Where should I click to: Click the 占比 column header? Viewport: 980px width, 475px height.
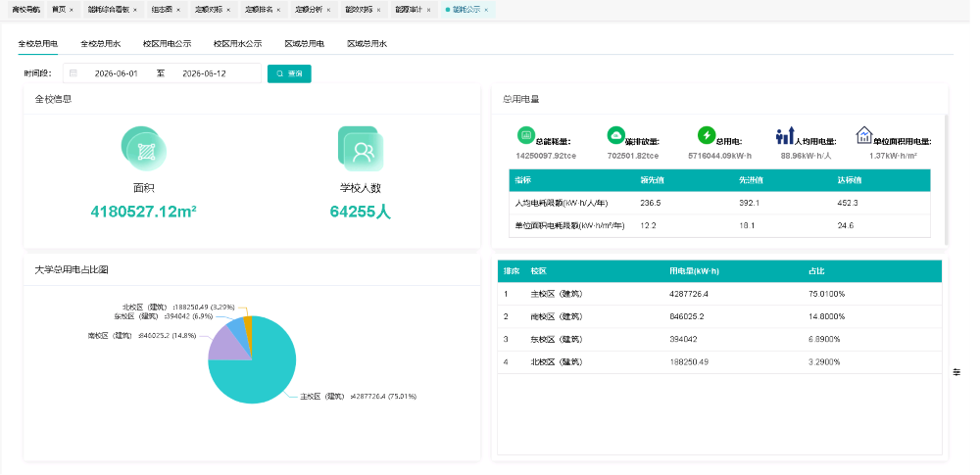(816, 271)
